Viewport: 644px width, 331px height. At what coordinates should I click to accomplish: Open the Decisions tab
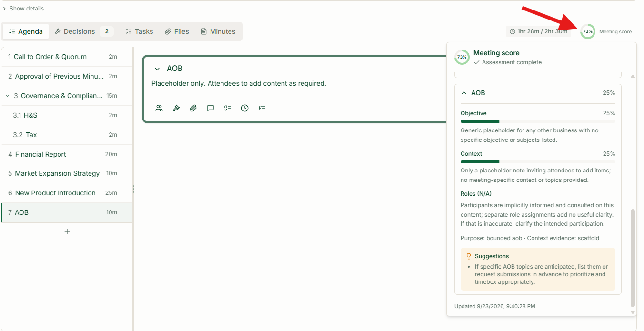coord(83,31)
